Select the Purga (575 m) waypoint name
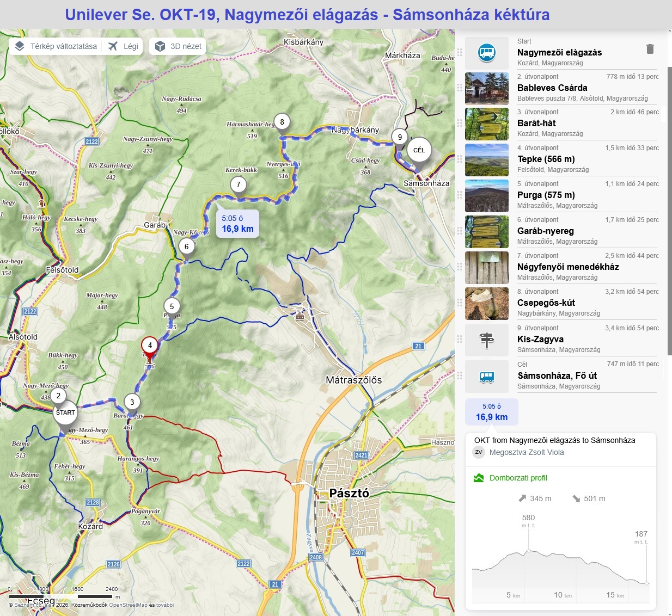Viewport: 672px width, 616px height. [x=546, y=195]
